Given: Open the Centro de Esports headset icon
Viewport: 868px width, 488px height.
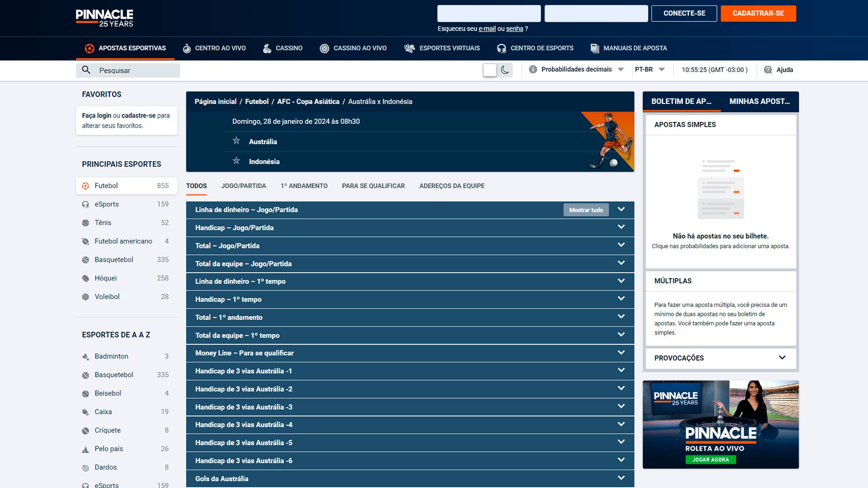Looking at the screenshot, I should tap(501, 48).
